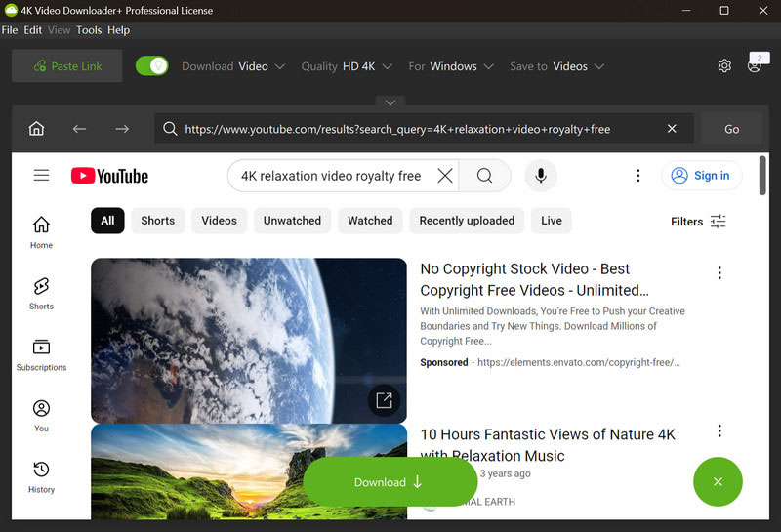Click the YouTube search magnifier button

coord(484,176)
